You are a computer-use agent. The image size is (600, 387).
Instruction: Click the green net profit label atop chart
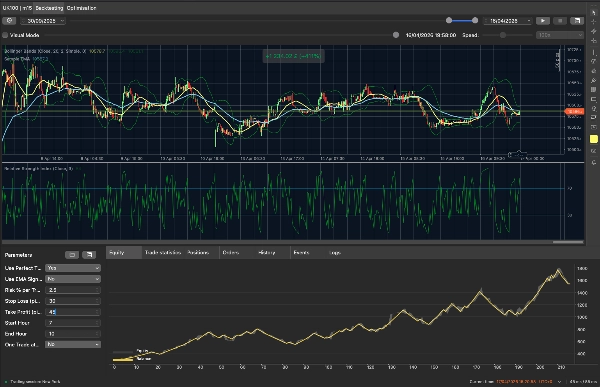[x=293, y=56]
